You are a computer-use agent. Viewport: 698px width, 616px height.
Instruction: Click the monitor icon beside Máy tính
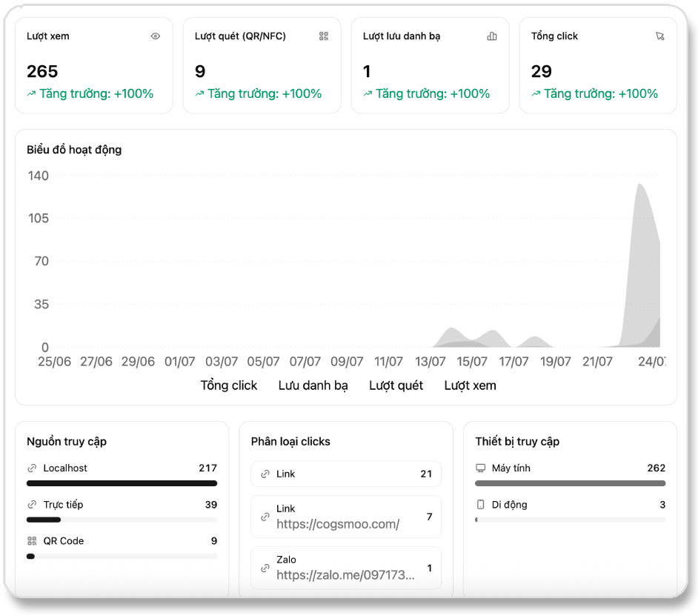pyautogui.click(x=481, y=468)
